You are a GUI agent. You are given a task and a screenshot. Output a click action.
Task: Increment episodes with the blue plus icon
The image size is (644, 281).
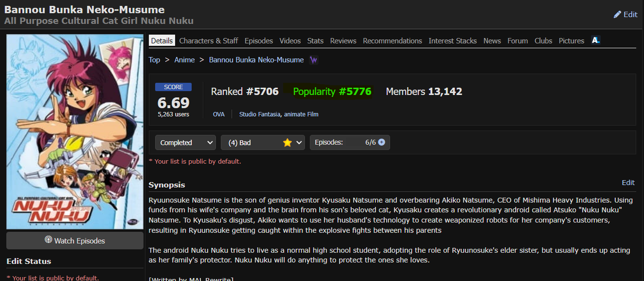tap(381, 143)
